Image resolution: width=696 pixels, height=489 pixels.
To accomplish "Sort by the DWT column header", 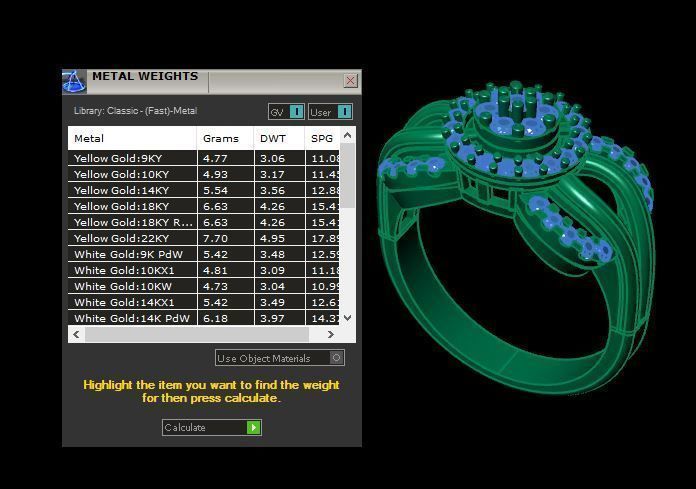I will pos(279,138).
